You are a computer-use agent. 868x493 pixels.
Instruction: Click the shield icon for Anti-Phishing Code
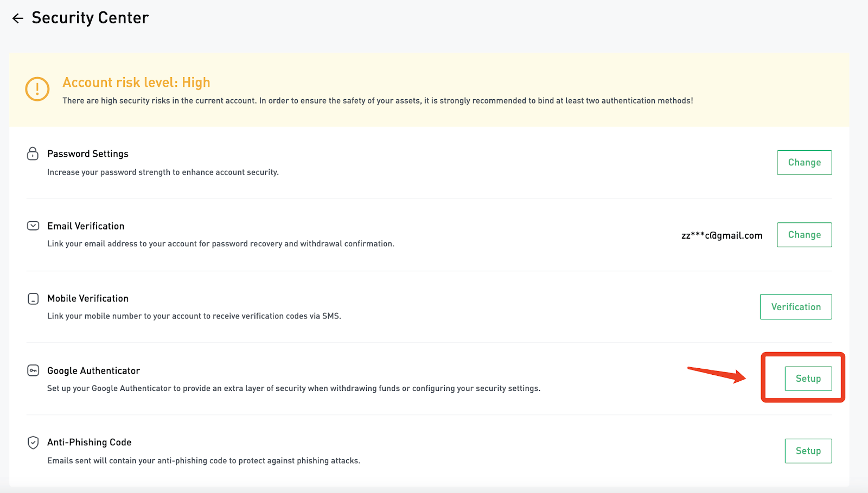point(33,443)
